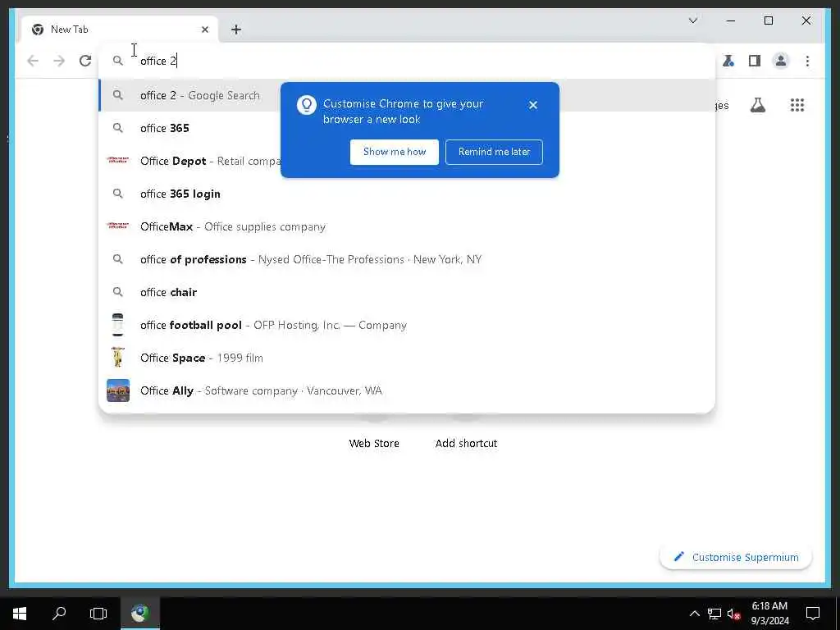Open the Web Store shortcut

(x=374, y=444)
